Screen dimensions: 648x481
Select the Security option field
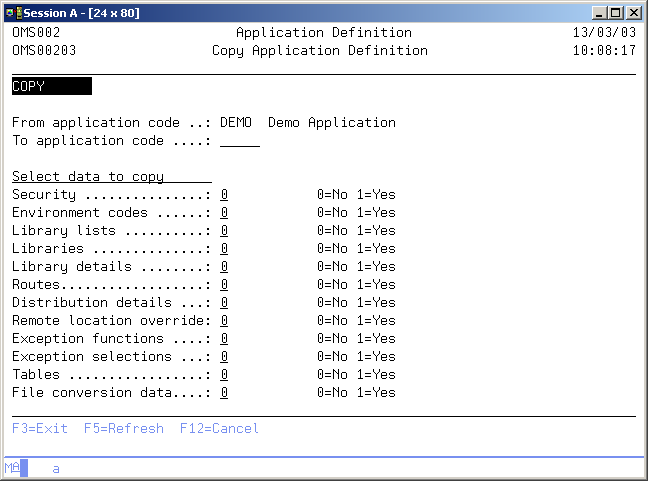(x=224, y=195)
